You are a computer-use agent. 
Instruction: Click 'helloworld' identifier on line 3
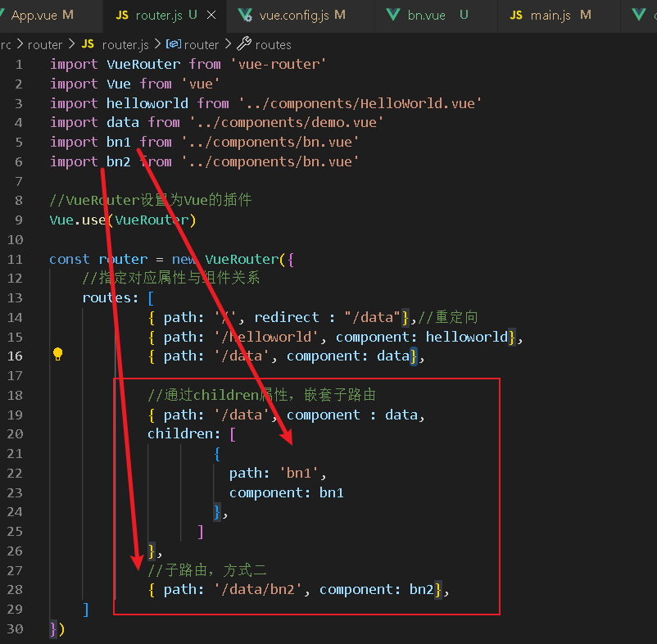[147, 103]
